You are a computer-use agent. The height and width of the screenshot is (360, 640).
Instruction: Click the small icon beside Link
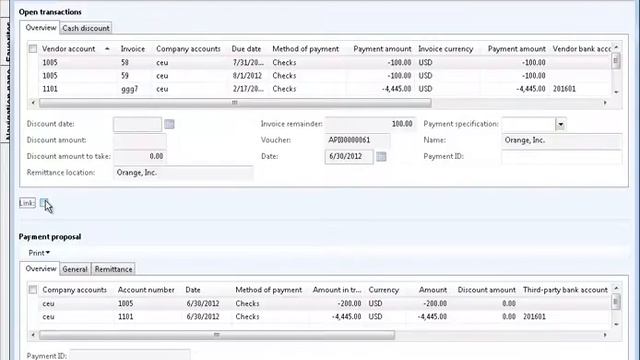44,203
